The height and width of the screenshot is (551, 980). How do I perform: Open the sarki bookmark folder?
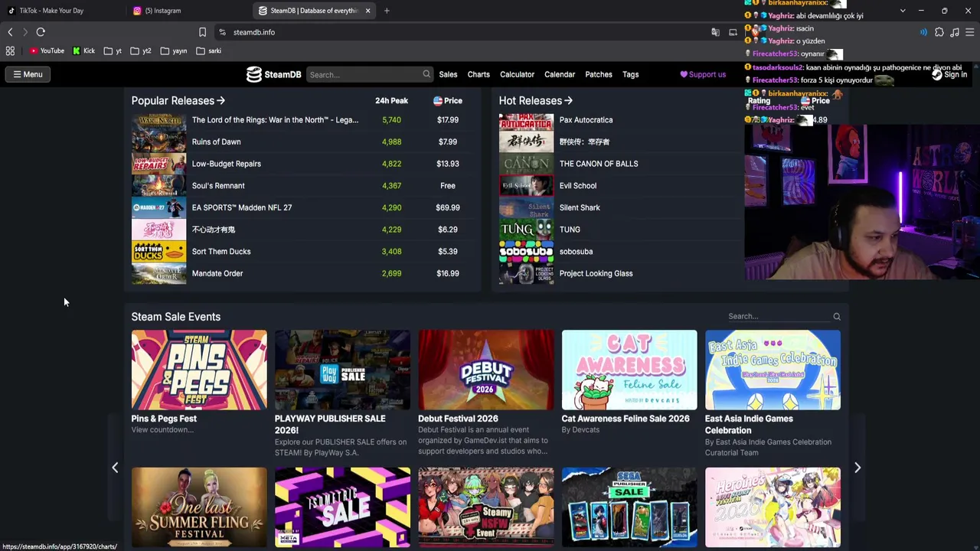(208, 51)
